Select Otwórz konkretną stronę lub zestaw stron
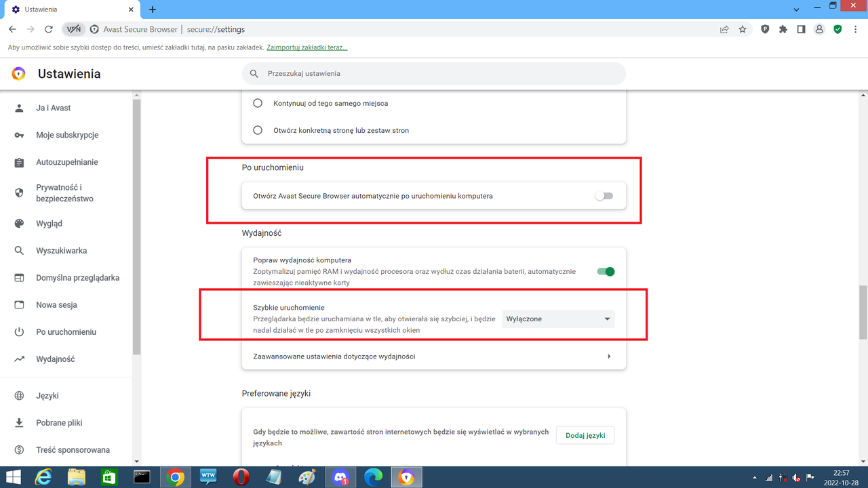Image resolution: width=868 pixels, height=488 pixels. point(258,130)
